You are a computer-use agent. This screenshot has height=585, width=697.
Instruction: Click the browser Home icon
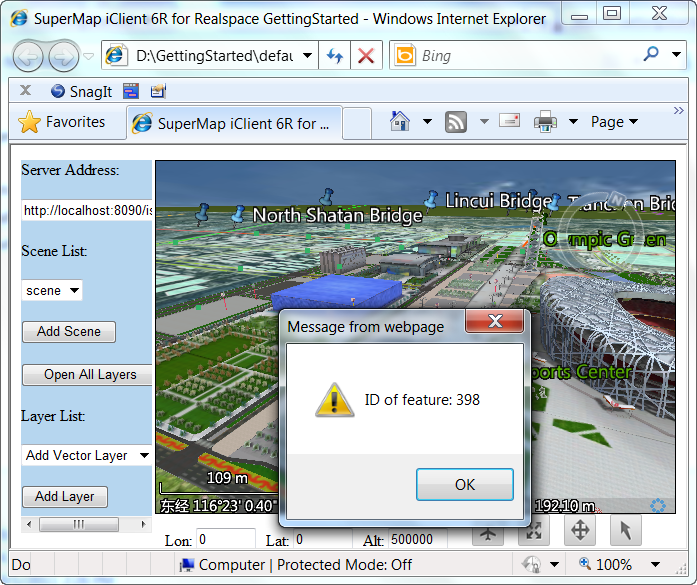point(400,122)
